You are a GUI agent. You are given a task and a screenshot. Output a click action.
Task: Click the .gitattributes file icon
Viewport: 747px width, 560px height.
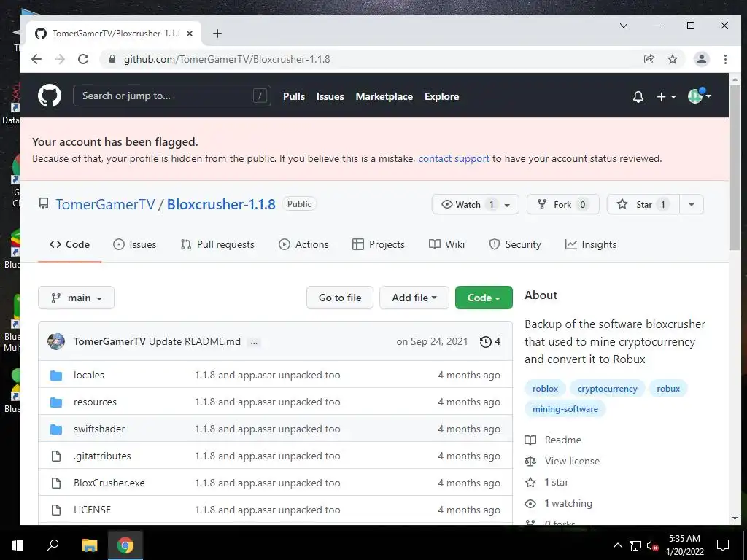pyautogui.click(x=56, y=456)
